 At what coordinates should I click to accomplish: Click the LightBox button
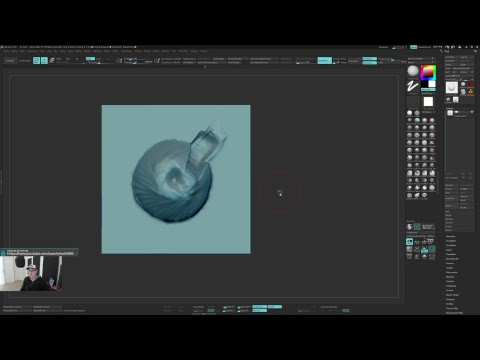coord(10,61)
